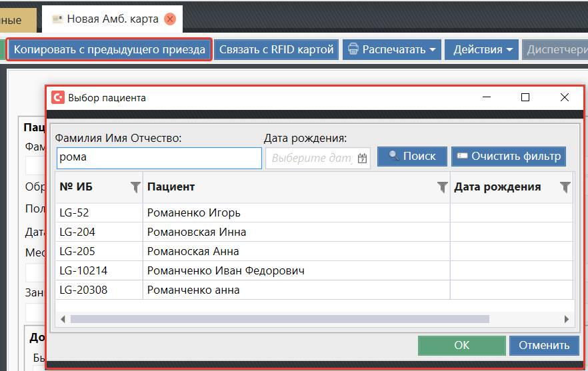Viewport: 588px width, 371px height.
Task: Close the Новая Амб. карта tab
Action: (x=170, y=19)
